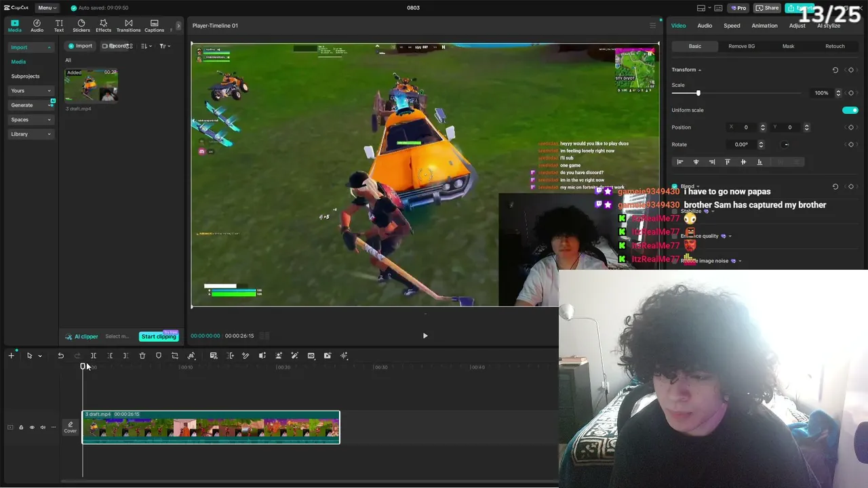Open the select tool mode dropdown arrow

(x=40, y=356)
